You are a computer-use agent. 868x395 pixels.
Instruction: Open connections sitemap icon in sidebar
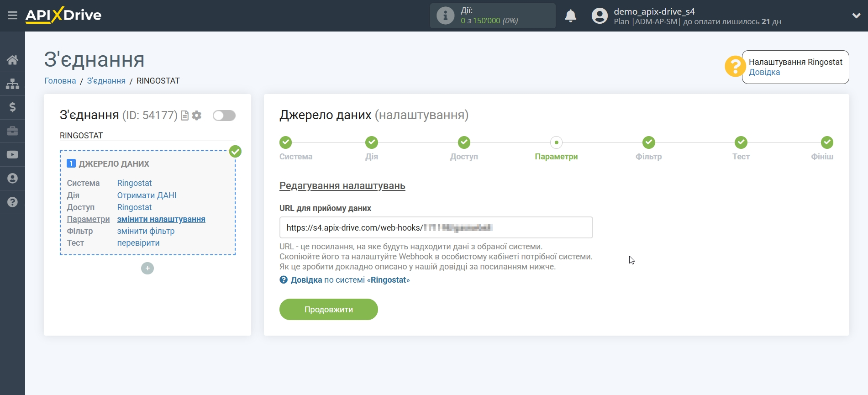point(12,84)
